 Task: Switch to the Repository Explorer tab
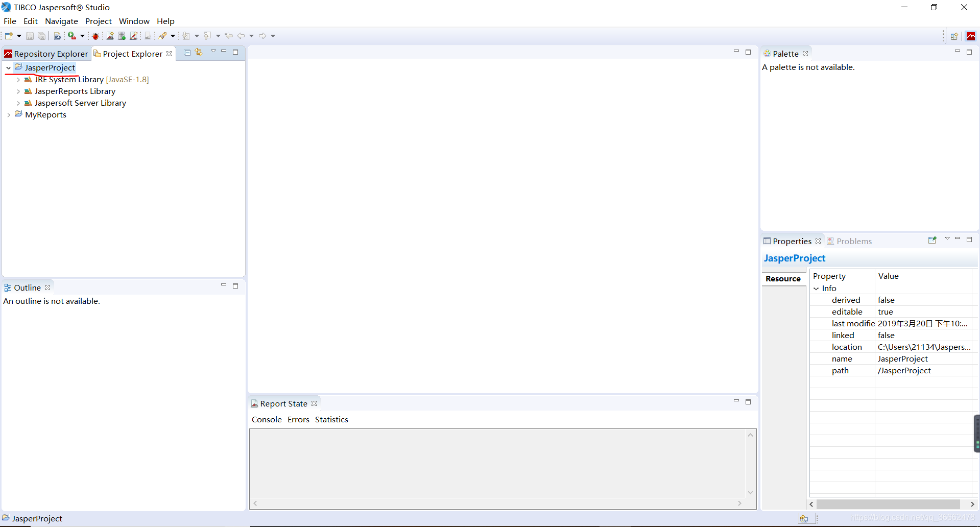click(x=46, y=54)
